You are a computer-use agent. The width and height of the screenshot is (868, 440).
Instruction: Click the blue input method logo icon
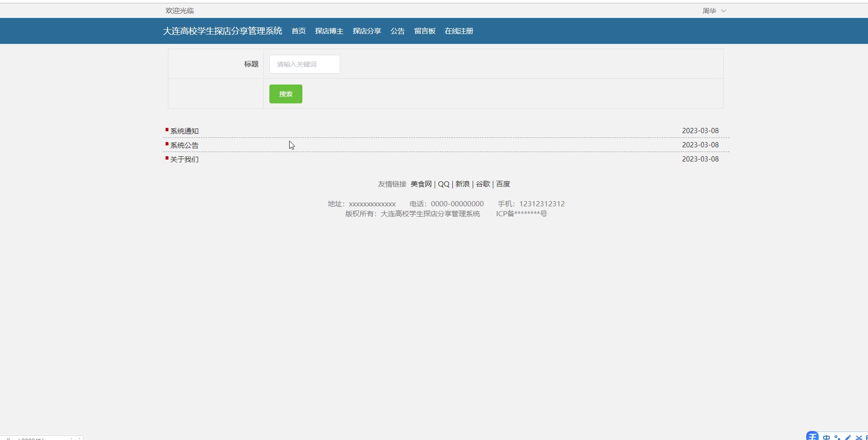point(812,436)
